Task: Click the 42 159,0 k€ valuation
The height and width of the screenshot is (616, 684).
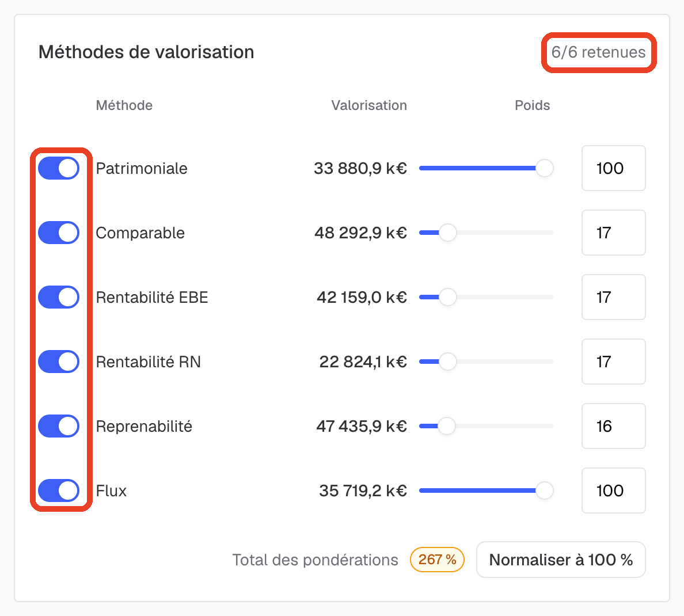Action: (362, 297)
